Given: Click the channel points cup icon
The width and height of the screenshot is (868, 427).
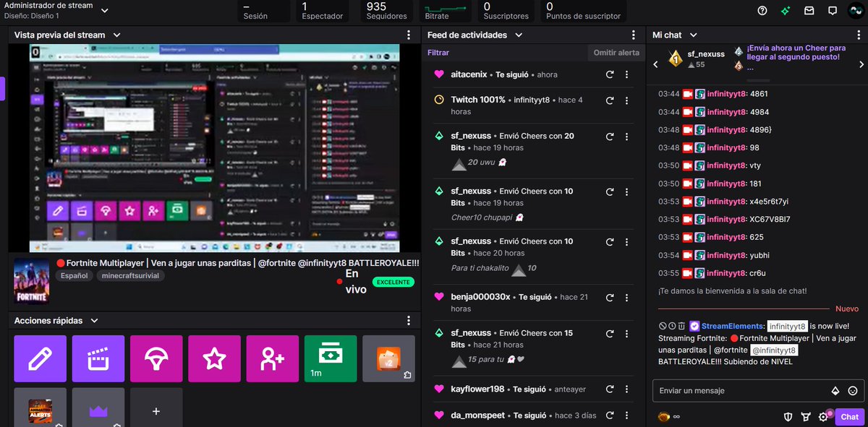Looking at the screenshot, I should coord(806,416).
